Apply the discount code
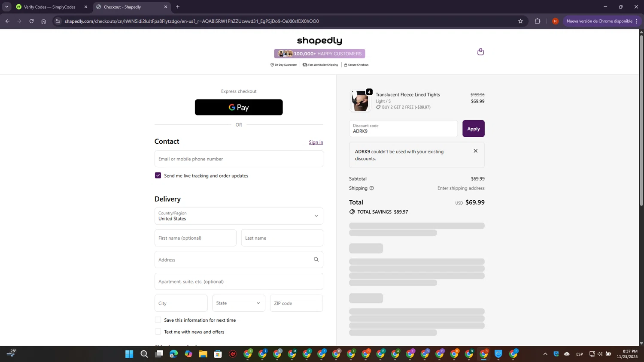The width and height of the screenshot is (644, 362). click(474, 129)
